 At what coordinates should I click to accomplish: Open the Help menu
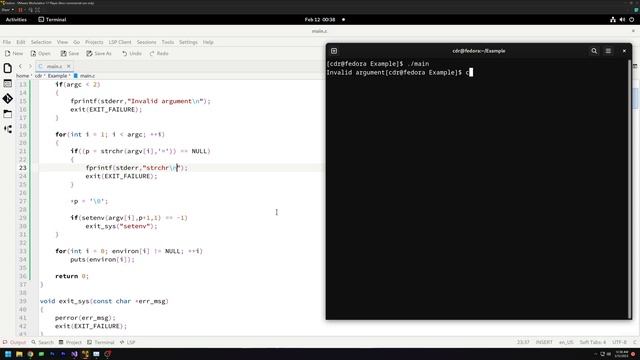pos(208,42)
